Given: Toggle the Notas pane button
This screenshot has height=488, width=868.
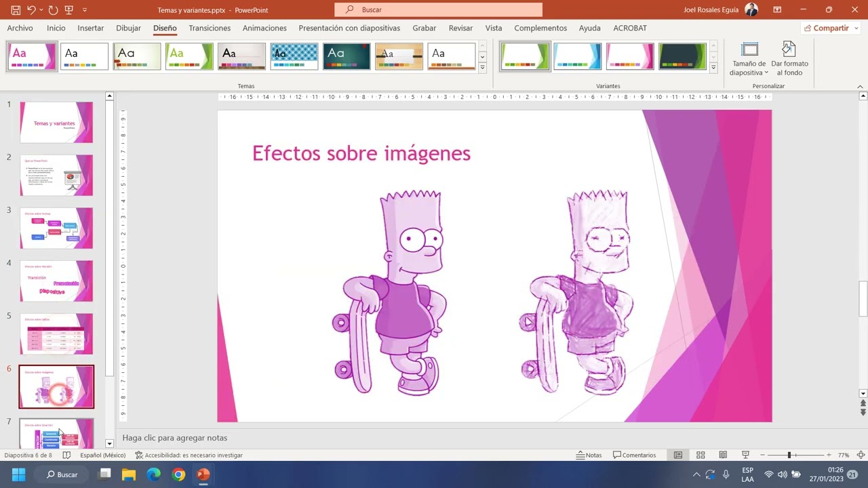Looking at the screenshot, I should pyautogui.click(x=589, y=455).
